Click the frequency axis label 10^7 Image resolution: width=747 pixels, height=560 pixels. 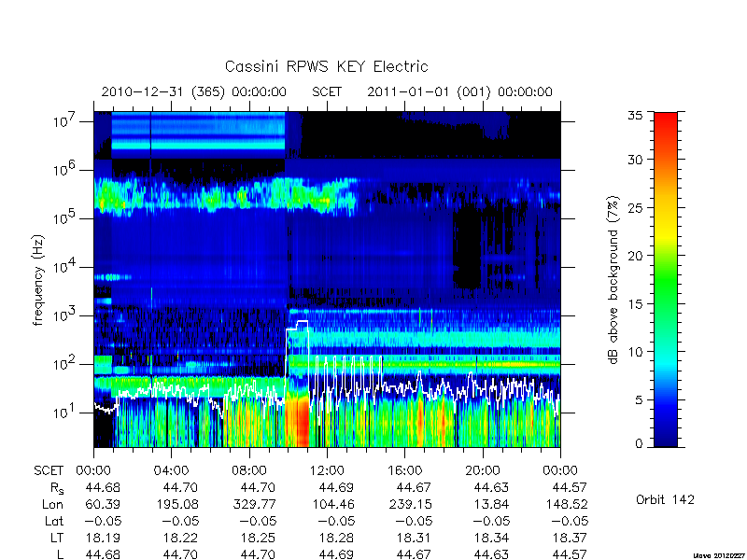click(65, 121)
